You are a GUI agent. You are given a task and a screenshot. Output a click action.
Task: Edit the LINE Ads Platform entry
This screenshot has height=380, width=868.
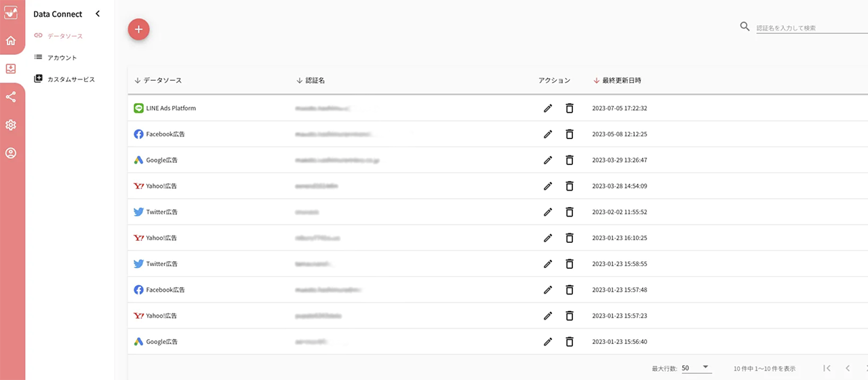[x=548, y=109]
